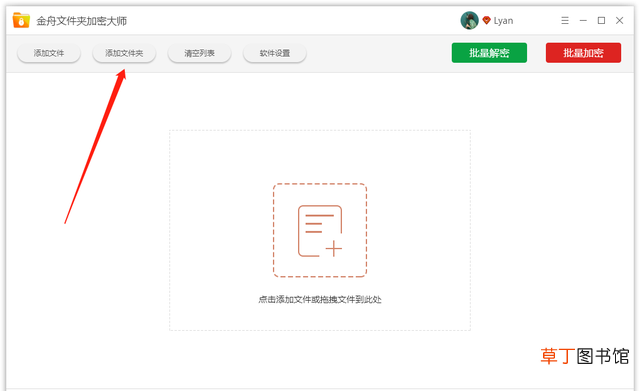
Task: Start batch encryption with 批量加密
Action: [583, 53]
